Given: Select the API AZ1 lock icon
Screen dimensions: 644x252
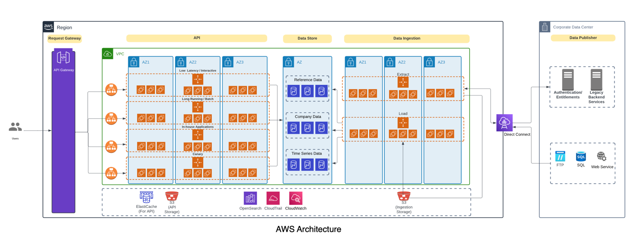Looking at the screenshot, I should 134,62.
